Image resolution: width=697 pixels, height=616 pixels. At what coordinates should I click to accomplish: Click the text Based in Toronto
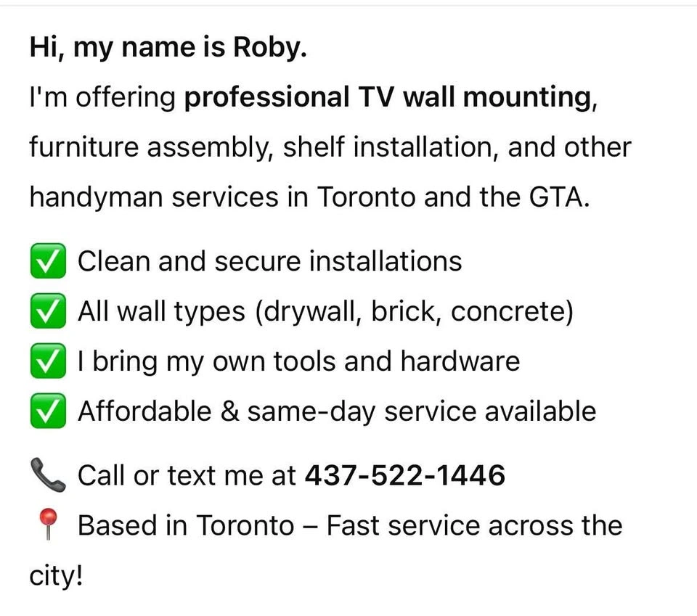186,525
